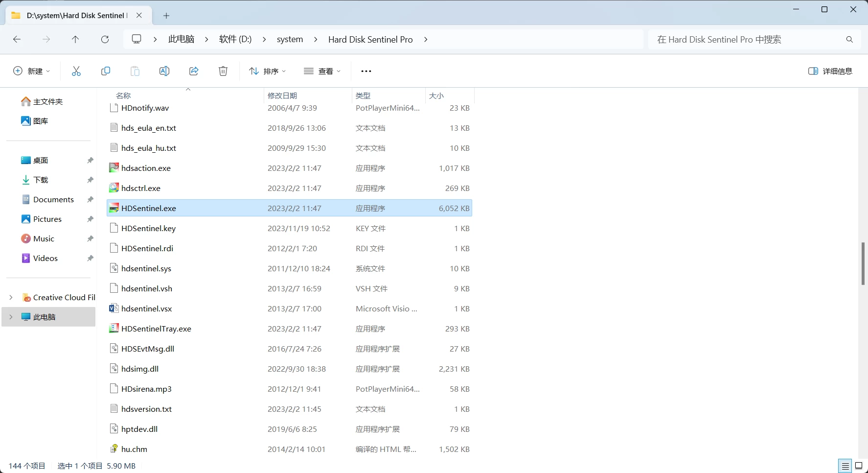868x473 pixels.
Task: Click the Cut scissors icon
Action: [76, 71]
